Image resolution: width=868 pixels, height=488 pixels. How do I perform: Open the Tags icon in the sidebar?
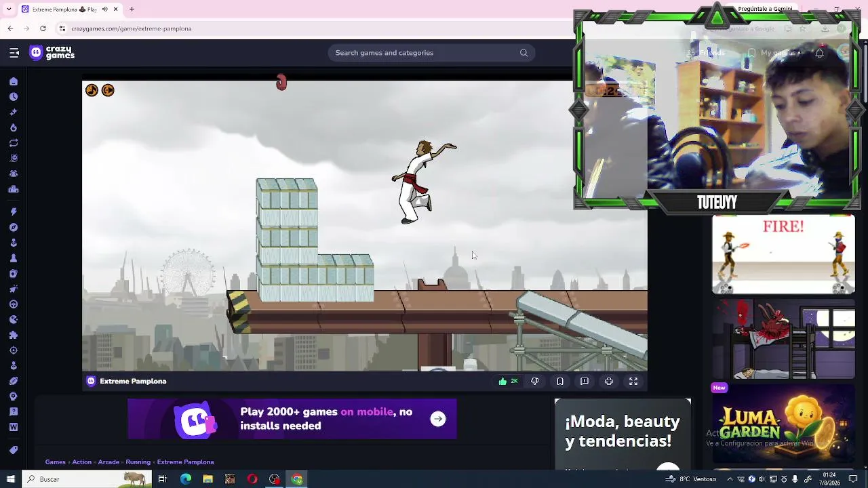pyautogui.click(x=14, y=450)
